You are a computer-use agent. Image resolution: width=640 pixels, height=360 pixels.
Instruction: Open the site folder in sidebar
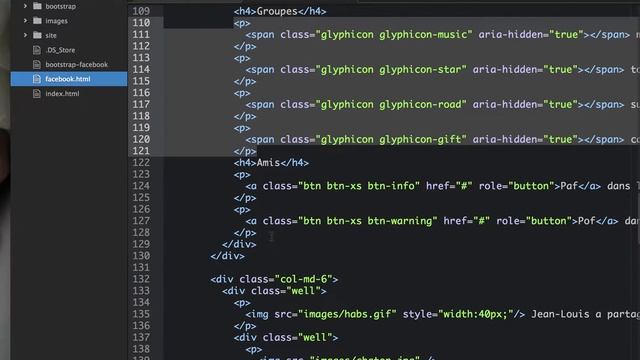click(x=51, y=36)
